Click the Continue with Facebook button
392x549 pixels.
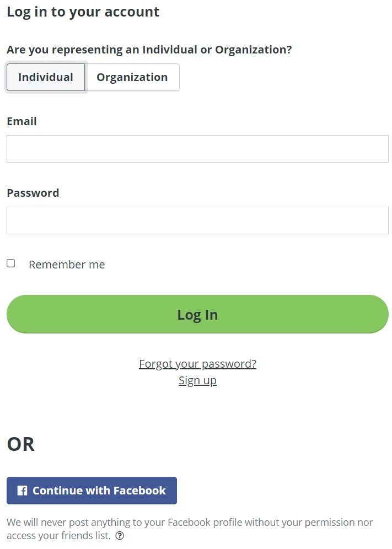[x=92, y=491]
